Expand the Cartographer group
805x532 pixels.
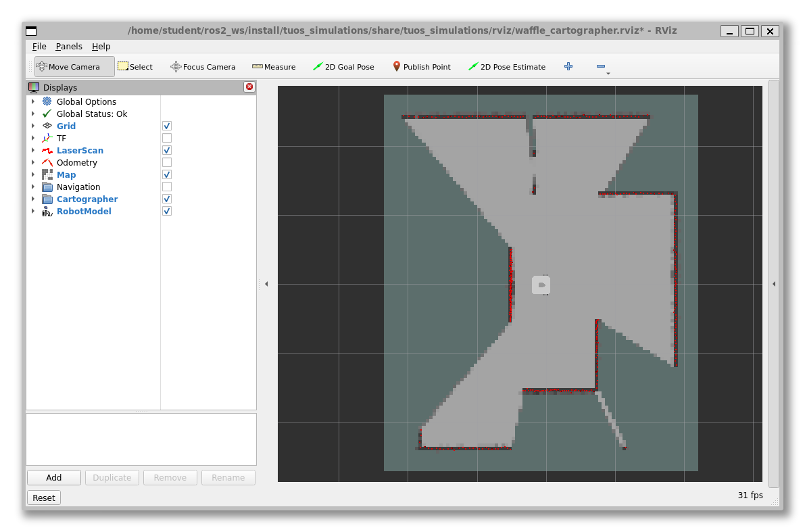point(33,199)
